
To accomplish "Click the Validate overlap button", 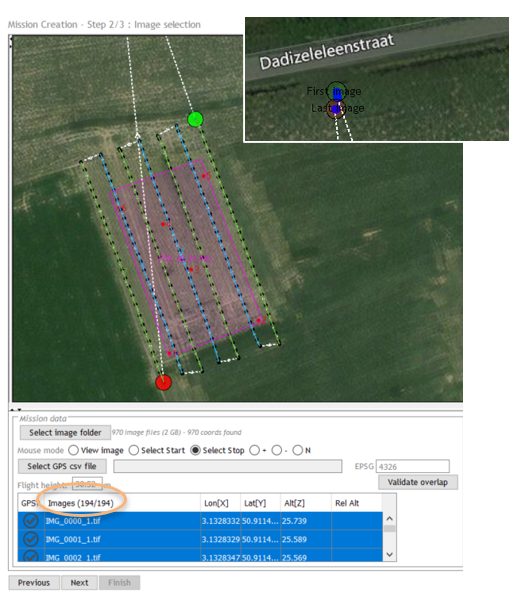I will point(418,482).
